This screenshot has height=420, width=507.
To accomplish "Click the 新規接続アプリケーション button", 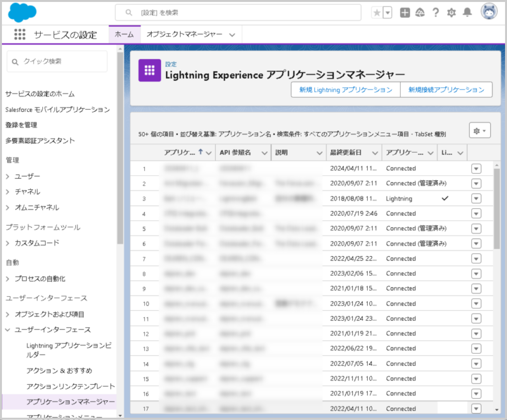I will 446,90.
